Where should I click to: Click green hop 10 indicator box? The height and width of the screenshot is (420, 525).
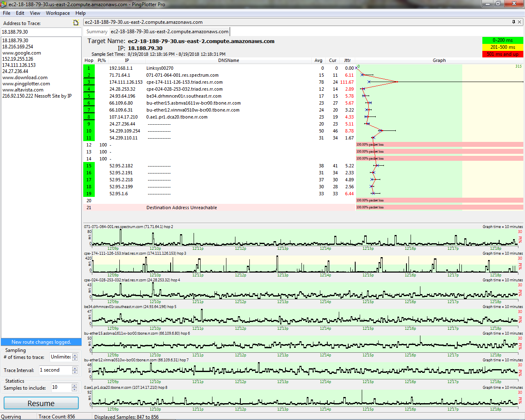tap(89, 131)
